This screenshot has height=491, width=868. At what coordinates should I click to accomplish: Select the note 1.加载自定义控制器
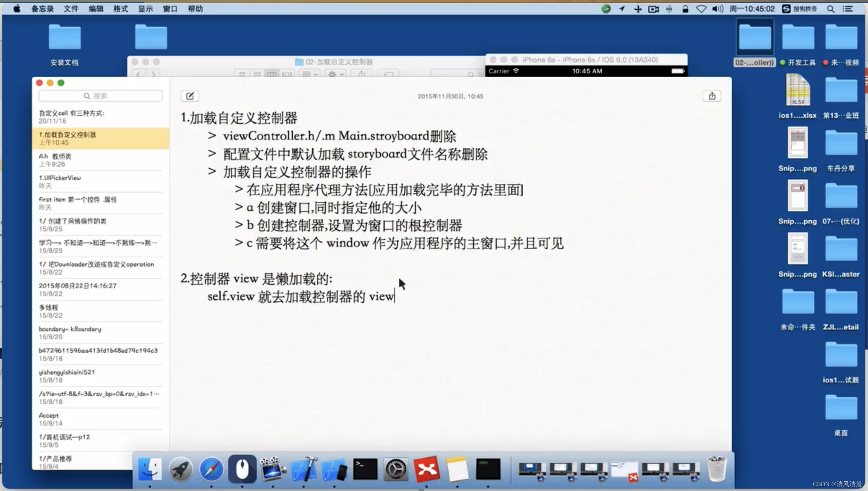pos(101,138)
